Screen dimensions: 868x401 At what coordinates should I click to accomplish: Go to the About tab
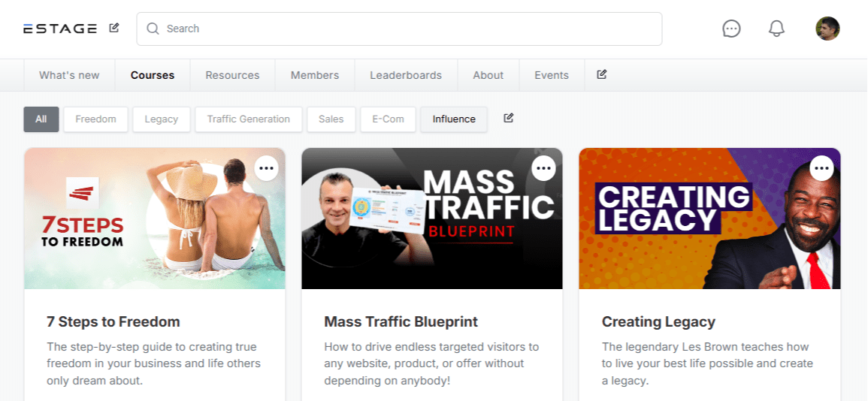click(x=488, y=75)
